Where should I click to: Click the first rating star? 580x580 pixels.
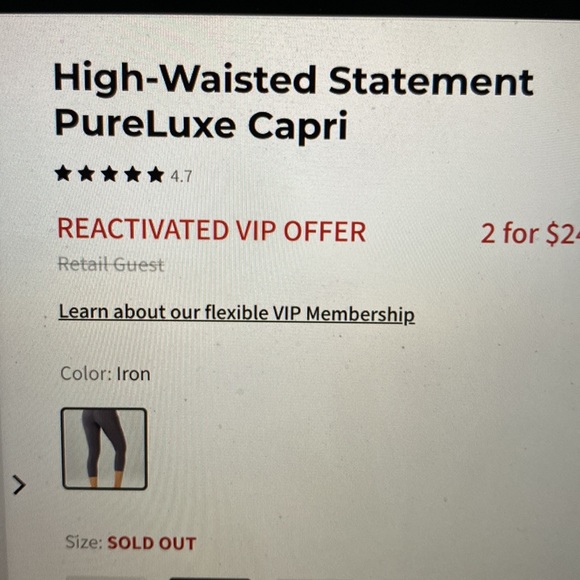click(63, 173)
